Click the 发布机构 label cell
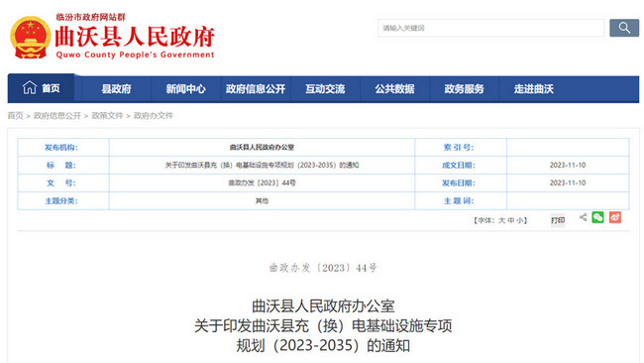The height and width of the screenshot is (363, 644). pos(63,147)
